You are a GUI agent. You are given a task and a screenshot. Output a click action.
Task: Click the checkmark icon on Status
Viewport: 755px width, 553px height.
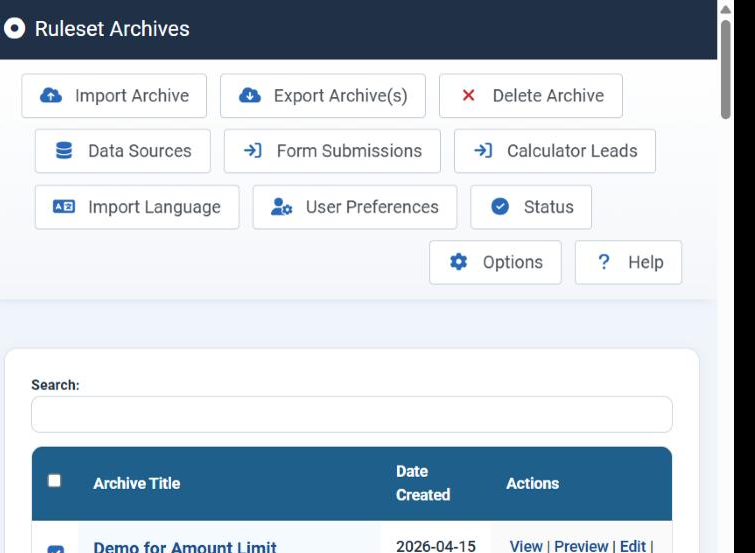[500, 206]
